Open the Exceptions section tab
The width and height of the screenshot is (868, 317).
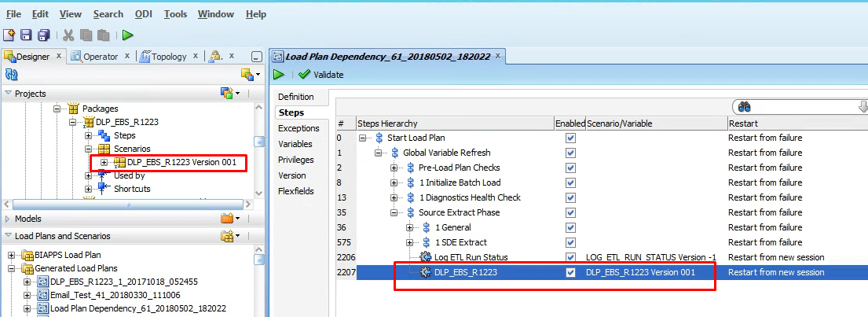click(x=298, y=128)
